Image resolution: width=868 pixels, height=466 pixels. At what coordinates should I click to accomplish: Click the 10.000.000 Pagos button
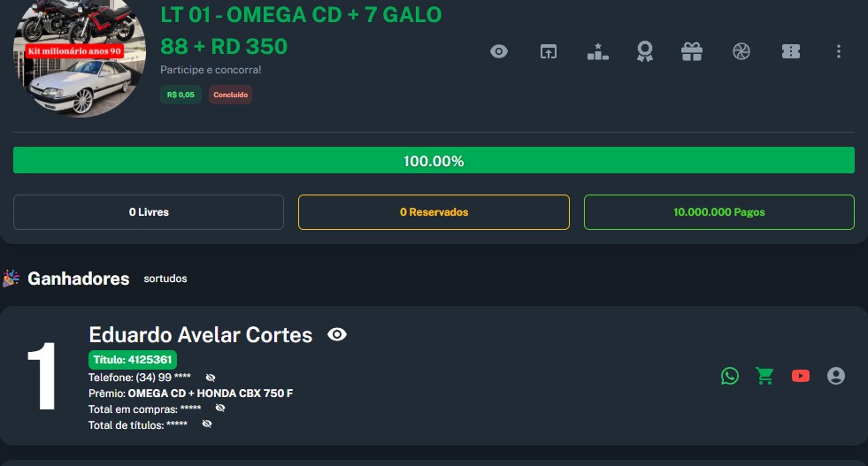pos(718,212)
